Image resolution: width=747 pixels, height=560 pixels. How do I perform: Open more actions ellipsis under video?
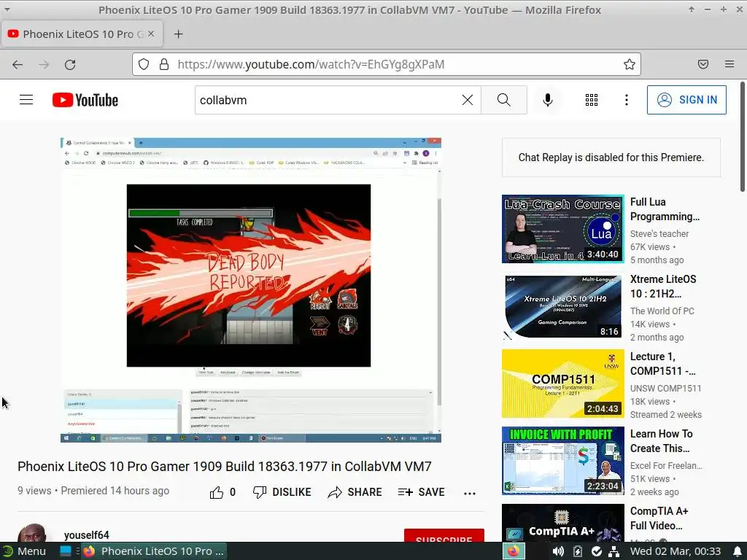(x=470, y=494)
